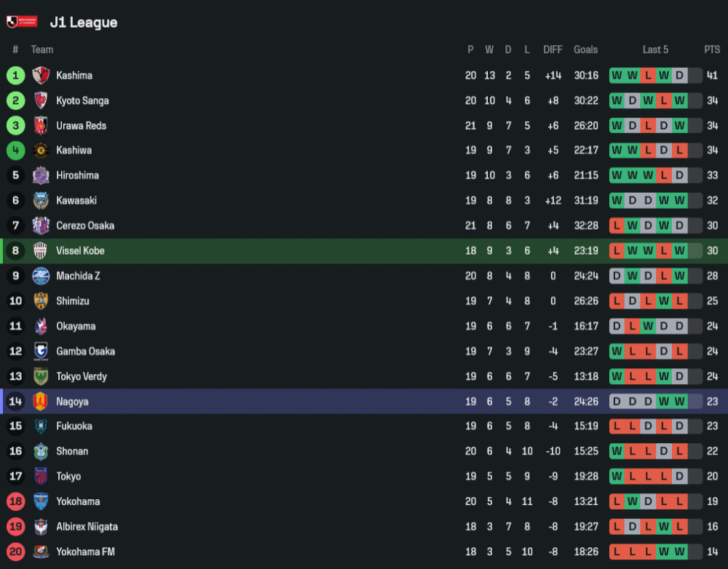Click the position 18 relegation badge

pyautogui.click(x=16, y=501)
